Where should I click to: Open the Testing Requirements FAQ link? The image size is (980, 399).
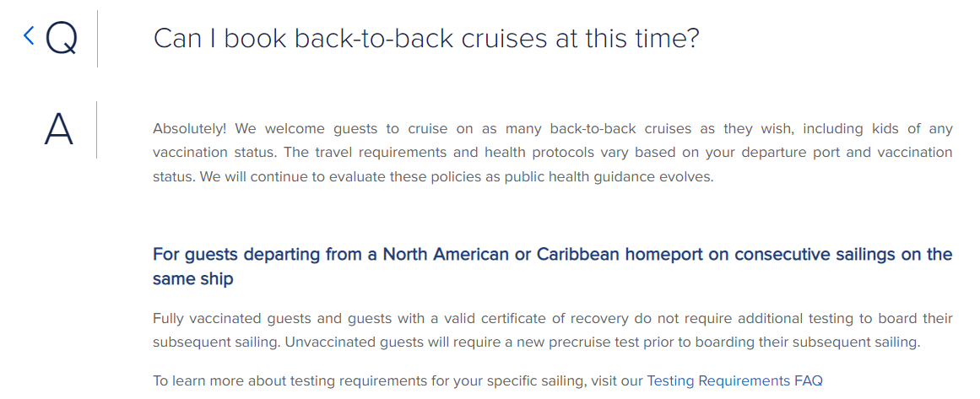[x=734, y=380]
